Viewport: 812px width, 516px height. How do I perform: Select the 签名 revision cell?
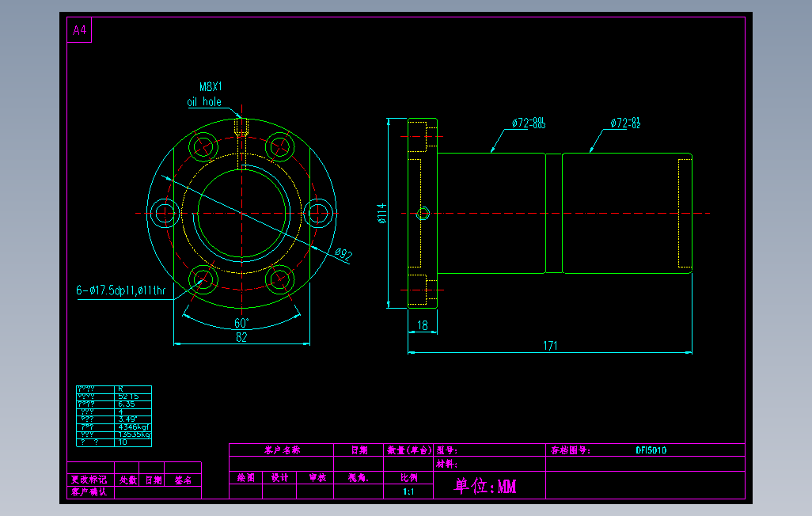pyautogui.click(x=183, y=480)
